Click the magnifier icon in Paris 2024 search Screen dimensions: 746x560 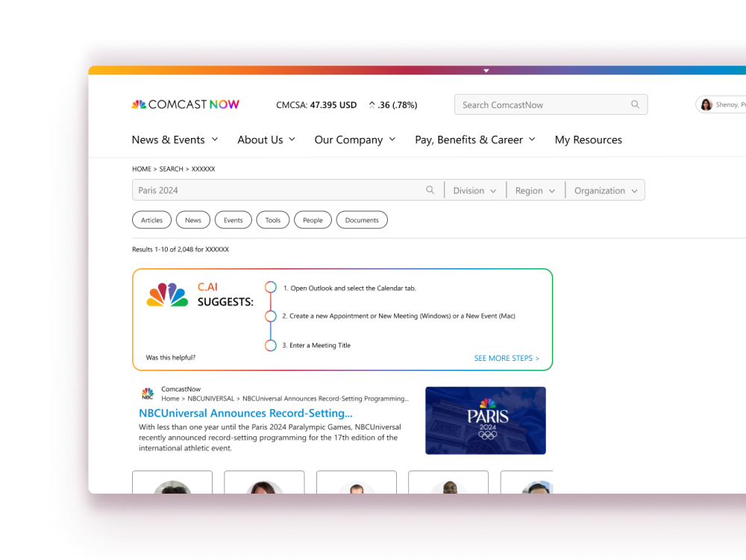tap(430, 189)
